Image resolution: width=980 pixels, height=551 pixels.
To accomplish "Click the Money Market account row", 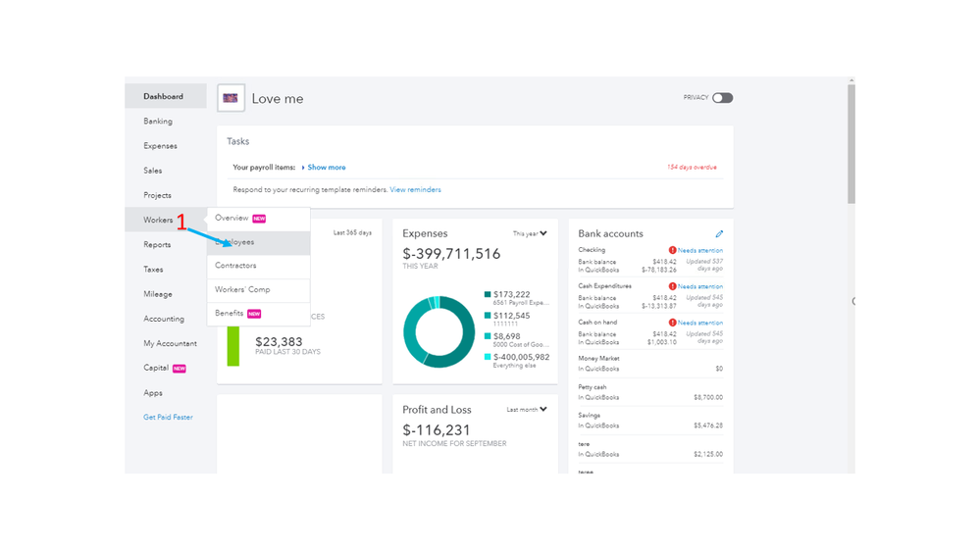I will 650,364.
